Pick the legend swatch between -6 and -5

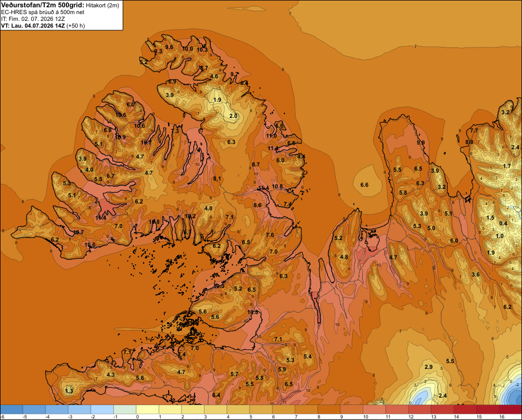coord(12,410)
